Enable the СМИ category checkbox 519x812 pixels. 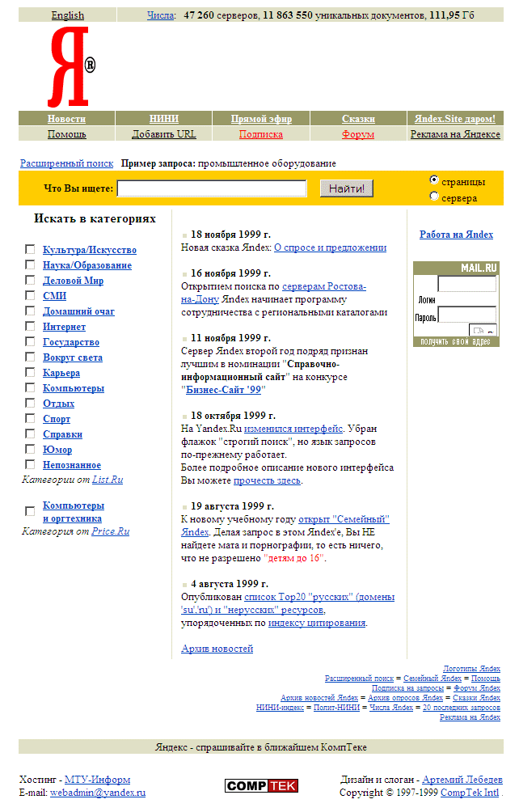pyautogui.click(x=30, y=295)
